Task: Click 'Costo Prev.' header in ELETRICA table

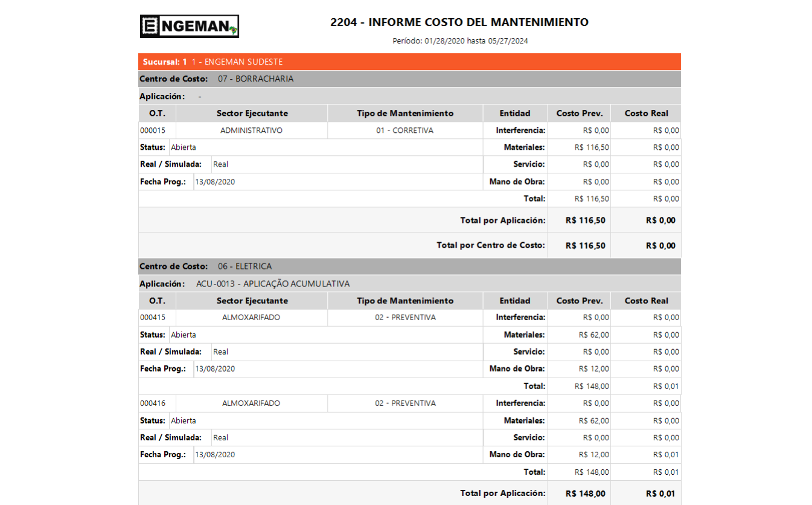Action: point(580,301)
